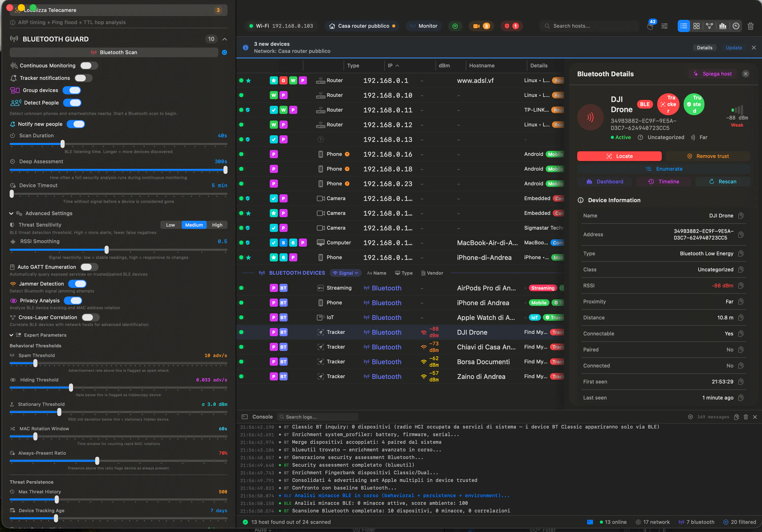Screen dimensions: 762x532
Task: Disable Privacy Analysis switch
Action: click(x=73, y=301)
